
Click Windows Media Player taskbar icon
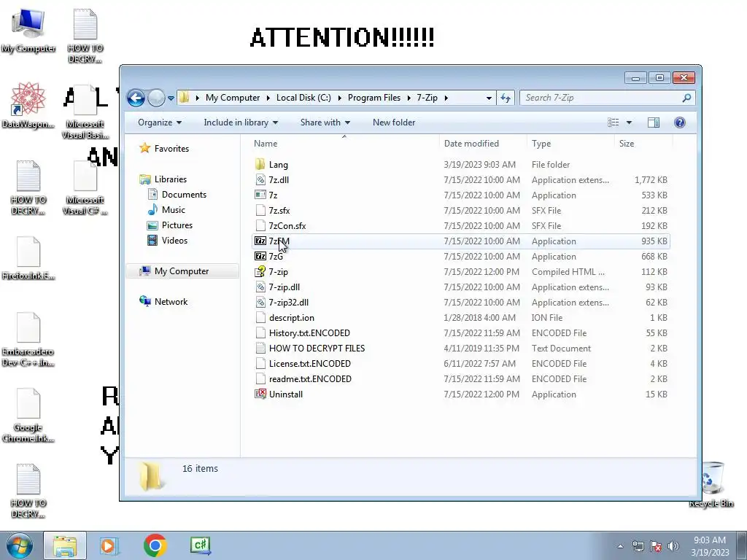click(x=109, y=545)
